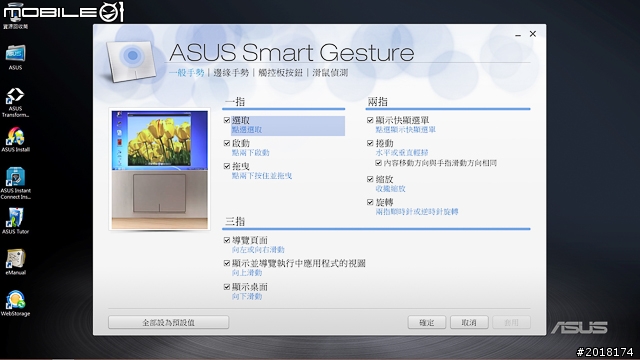The image size is (640, 360).
Task: Close the ASUS Smart Gesture window
Action: (x=533, y=34)
